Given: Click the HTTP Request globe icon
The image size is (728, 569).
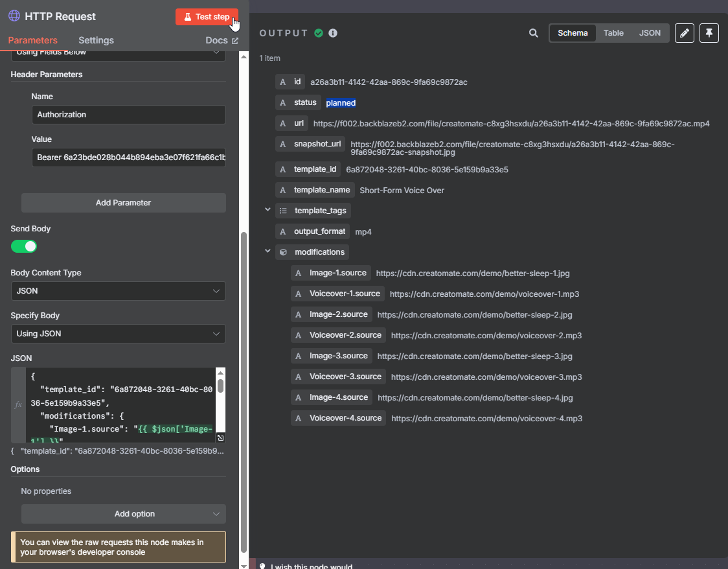Looking at the screenshot, I should [x=14, y=16].
